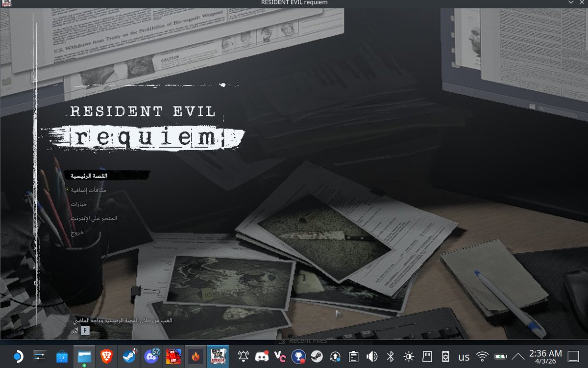Open the Dolphin file manager taskbar icon

point(85,356)
